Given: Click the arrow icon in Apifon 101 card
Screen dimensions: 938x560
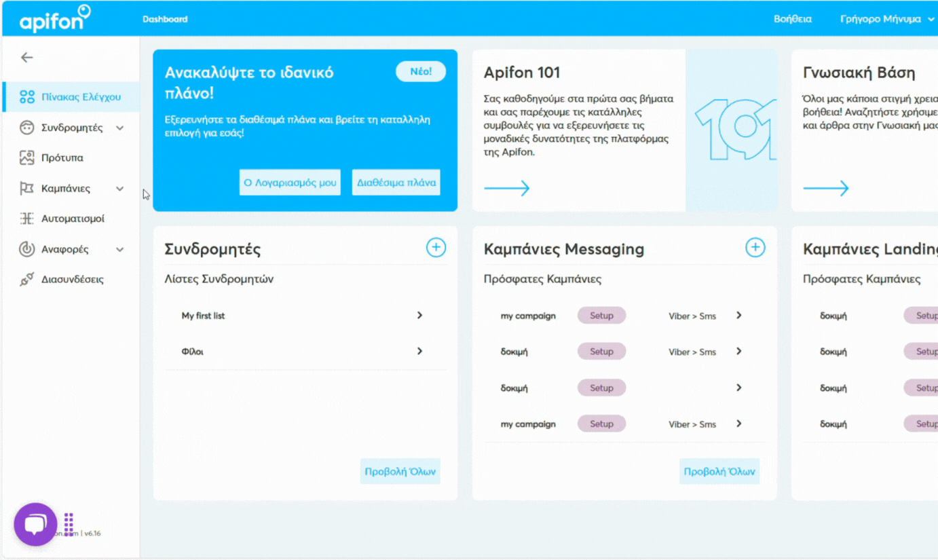Looking at the screenshot, I should click(508, 187).
